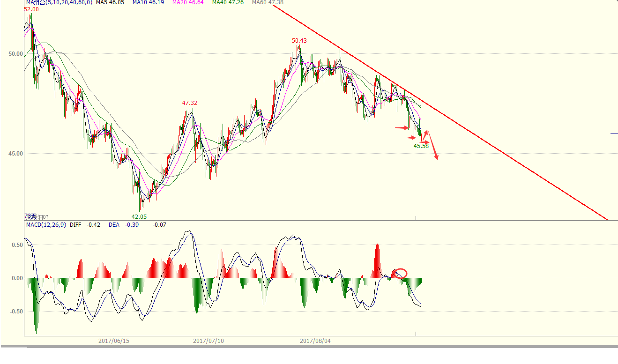Image resolution: width=618 pixels, height=364 pixels.
Task: Click the 2017/08/04 date label
Action: pos(315,341)
